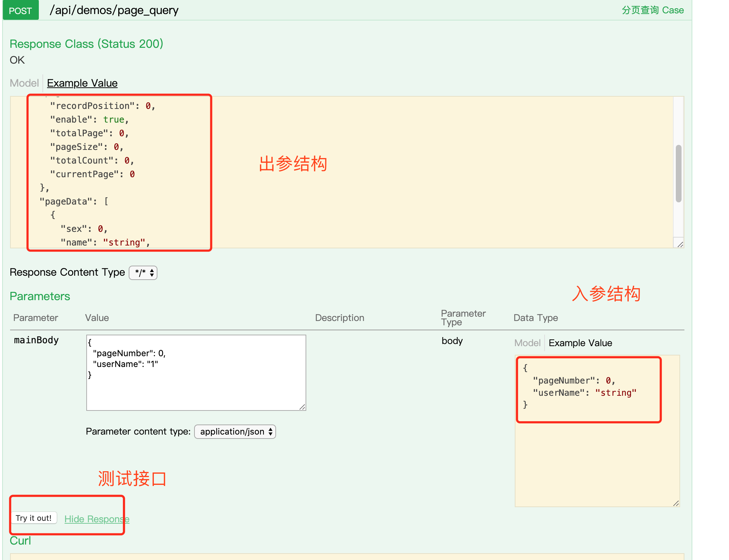Click the "sex": 0 line
This screenshot has width=729, height=560.
point(84,229)
